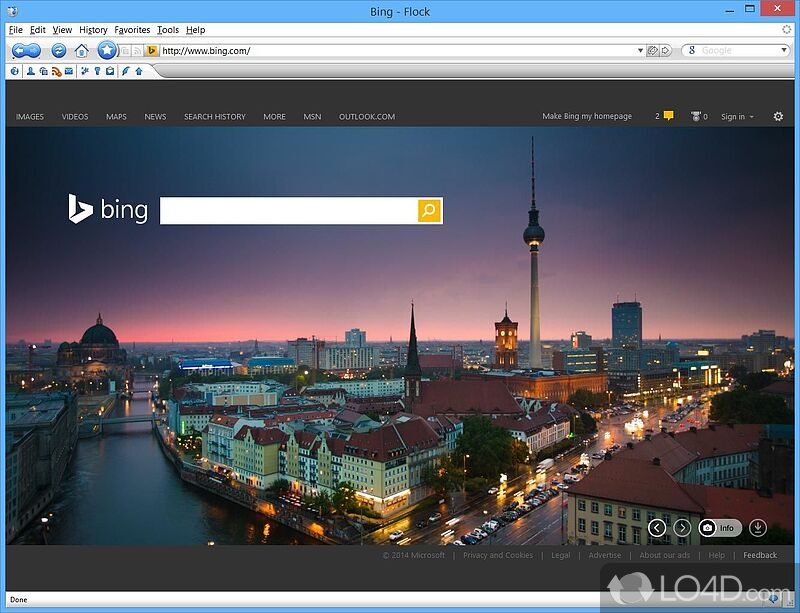Click the Info button on image

pos(720,528)
